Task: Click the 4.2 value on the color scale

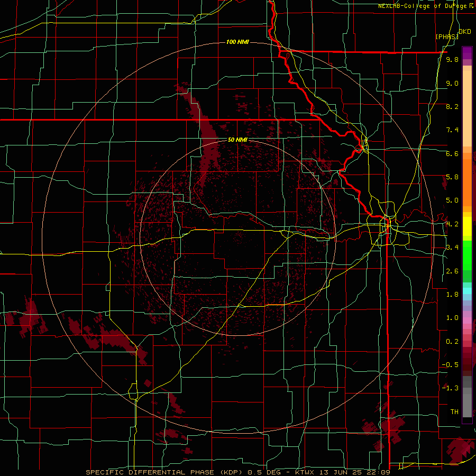Action: [x=452, y=224]
